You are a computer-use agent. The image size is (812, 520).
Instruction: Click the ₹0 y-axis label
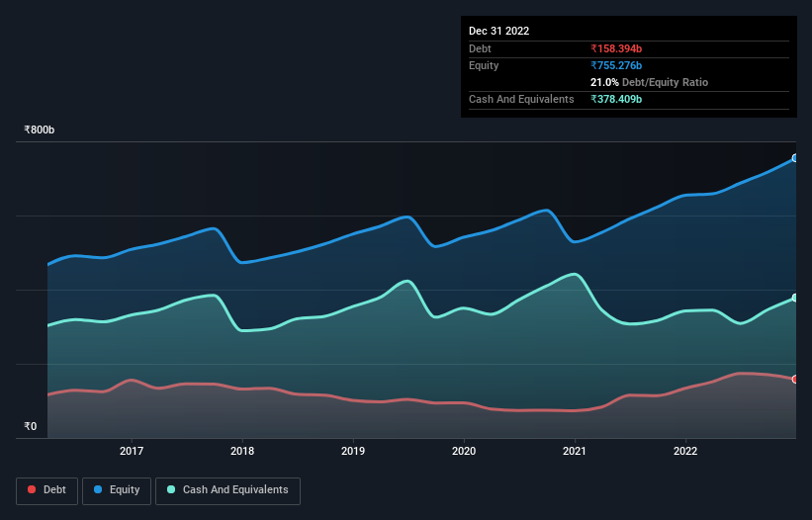point(31,426)
